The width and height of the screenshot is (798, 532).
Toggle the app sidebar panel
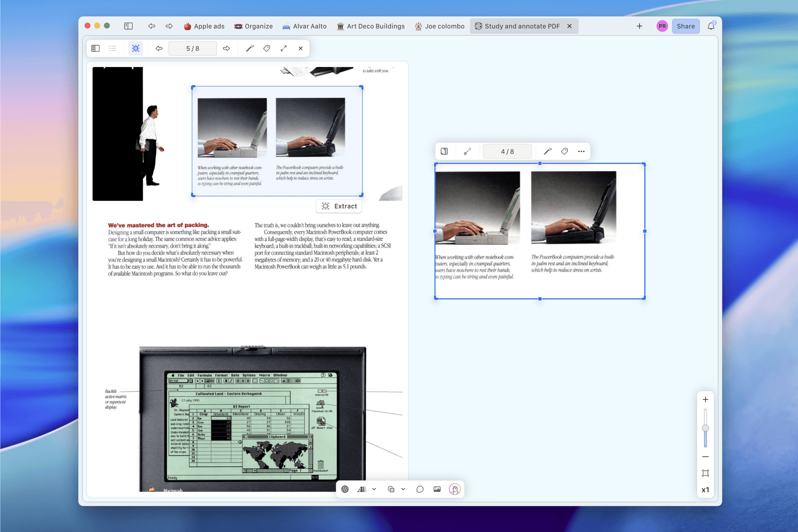(128, 26)
